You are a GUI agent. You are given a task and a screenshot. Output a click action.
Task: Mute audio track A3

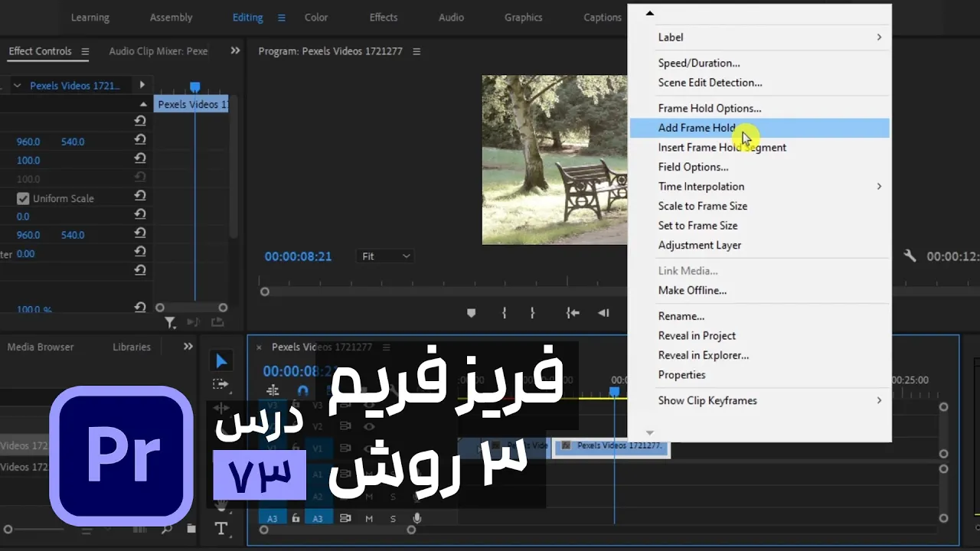click(369, 518)
